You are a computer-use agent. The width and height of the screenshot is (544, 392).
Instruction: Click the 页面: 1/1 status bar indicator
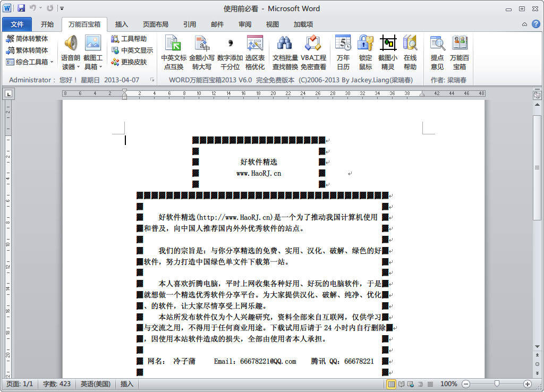point(20,384)
